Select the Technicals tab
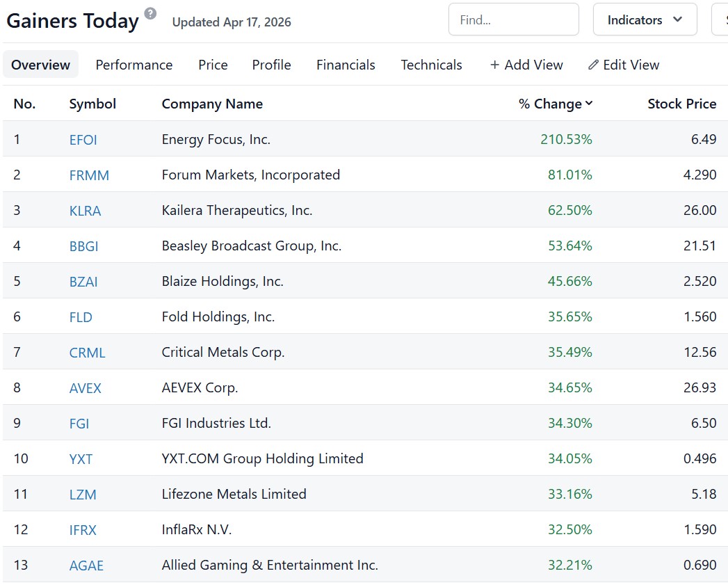 [x=431, y=65]
